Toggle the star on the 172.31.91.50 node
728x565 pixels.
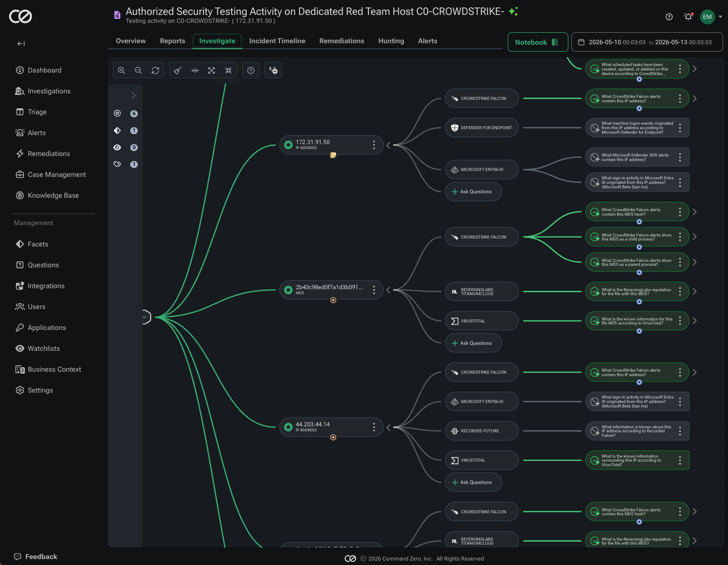(x=288, y=145)
